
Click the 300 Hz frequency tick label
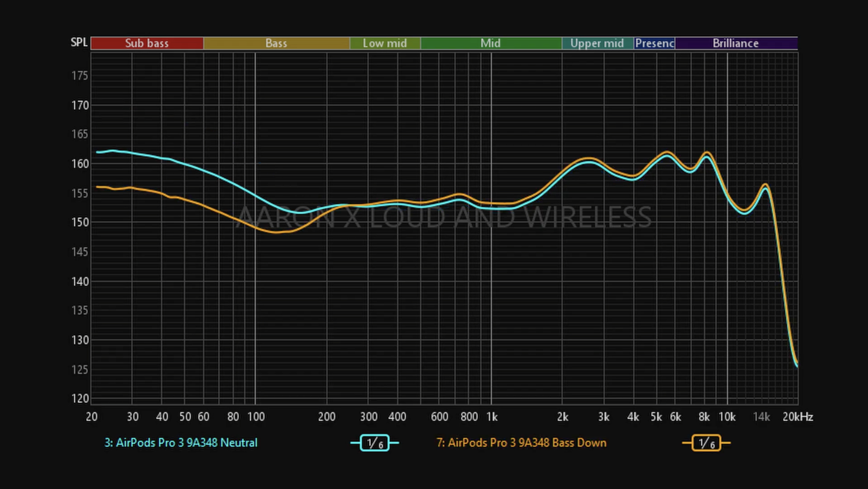tap(369, 417)
